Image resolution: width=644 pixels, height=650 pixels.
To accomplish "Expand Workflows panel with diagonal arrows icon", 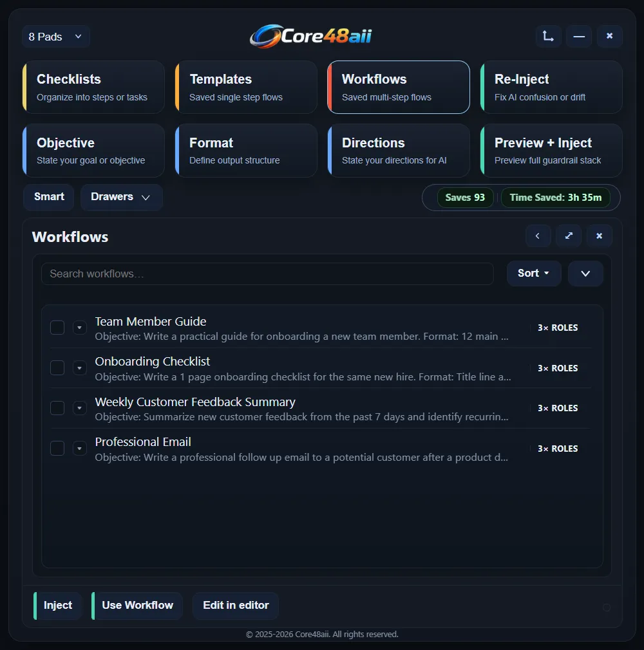I will [569, 236].
